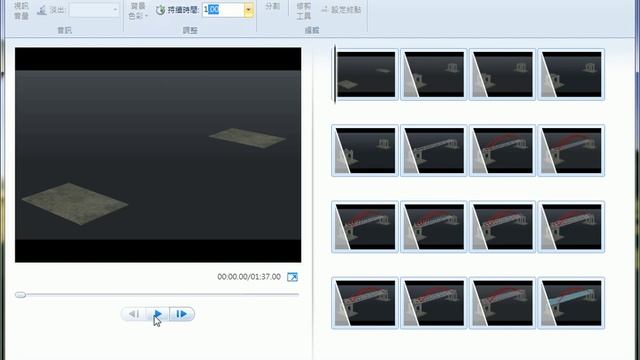Viewport: 640px width, 360px height.
Task: Open the 修剪工具 trim tool
Action: click(304, 11)
